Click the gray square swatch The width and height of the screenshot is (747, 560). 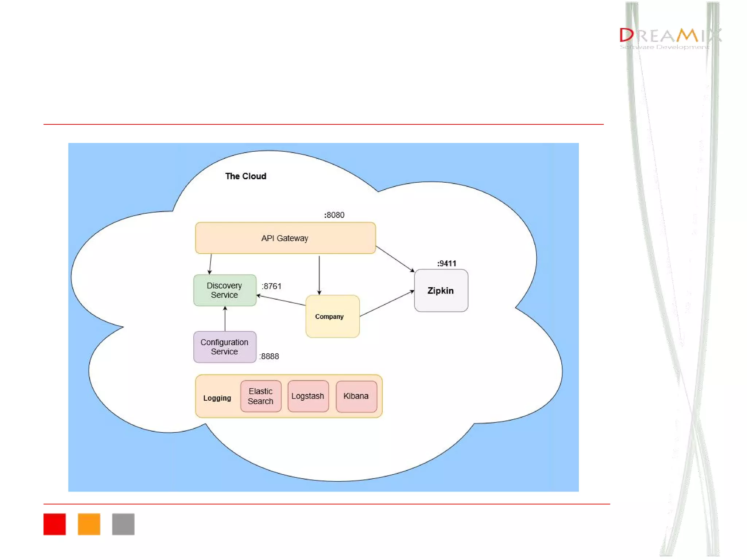tap(123, 524)
